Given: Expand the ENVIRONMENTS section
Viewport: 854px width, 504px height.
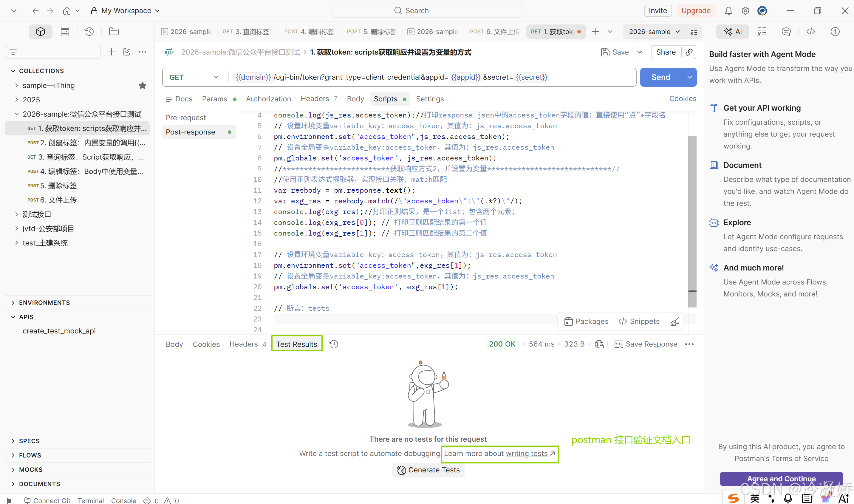Looking at the screenshot, I should click(x=13, y=302).
